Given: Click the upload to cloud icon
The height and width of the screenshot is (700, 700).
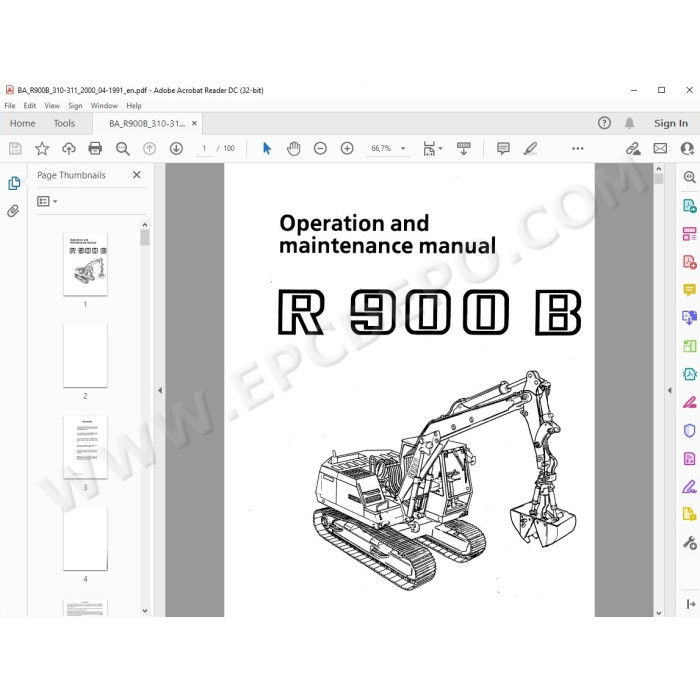Looking at the screenshot, I should [x=69, y=148].
